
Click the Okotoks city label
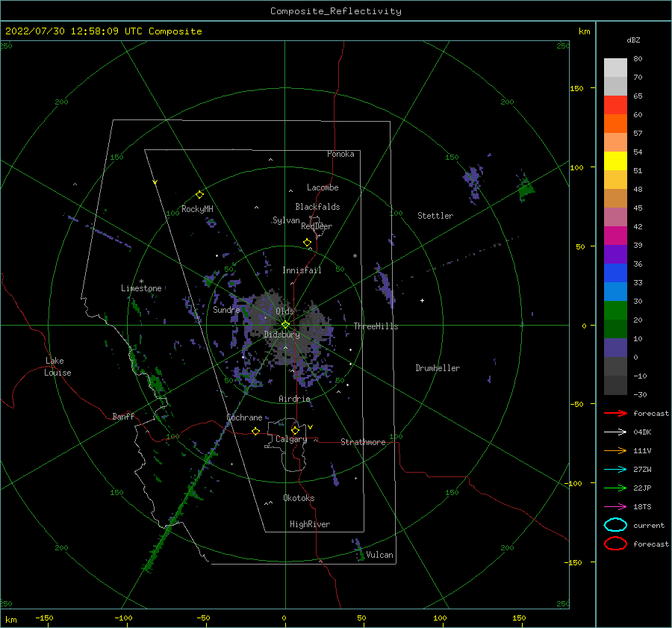pyautogui.click(x=299, y=498)
